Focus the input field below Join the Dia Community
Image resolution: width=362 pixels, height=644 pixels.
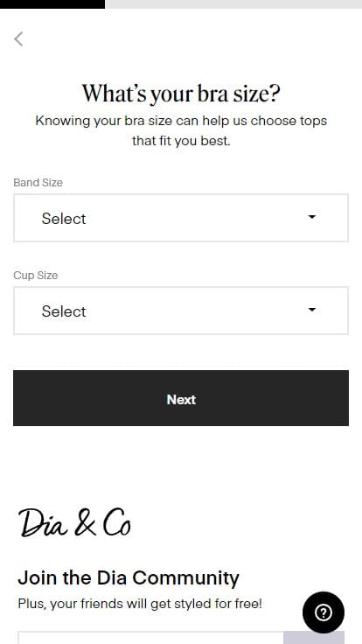tap(150, 638)
